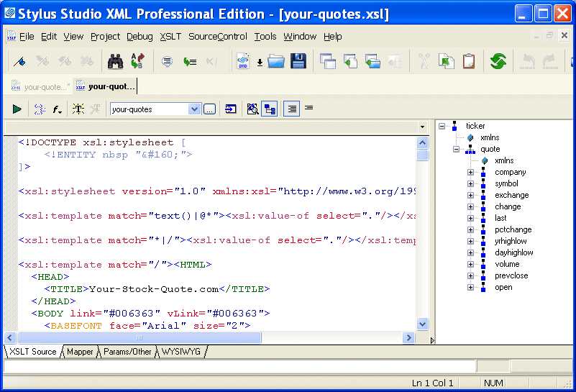Toggle the highlighted tree-view button in XSLT toolbar
This screenshot has height=392, width=576.
coord(270,109)
